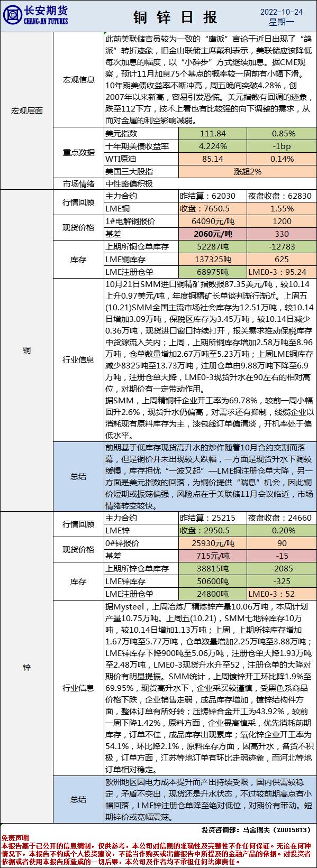Screen dimensions: 317x868
Task: Click the 美元指数 value 111.84 cell
Action: point(213,134)
